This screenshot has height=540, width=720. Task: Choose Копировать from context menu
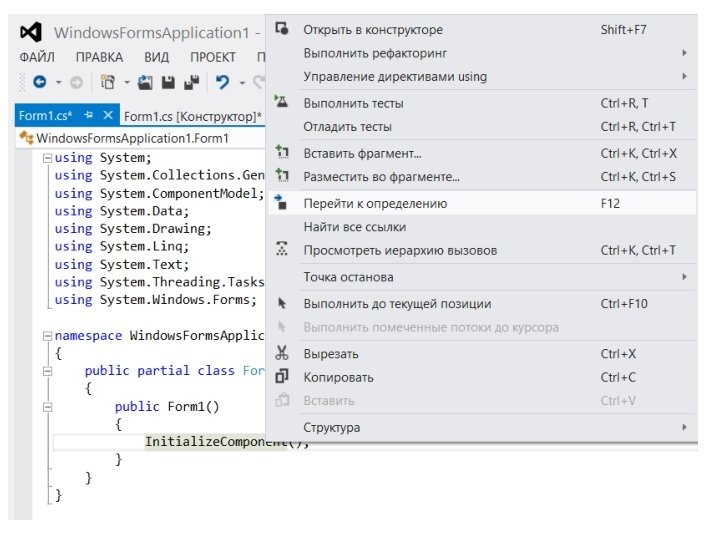point(481,377)
